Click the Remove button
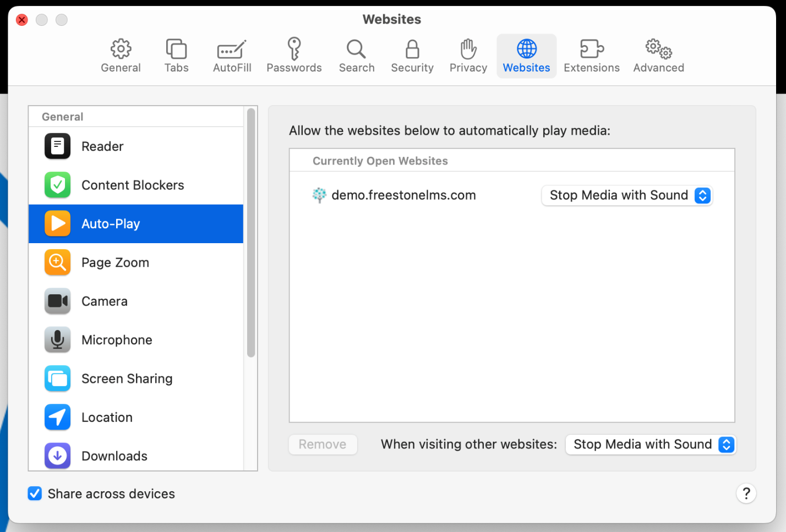This screenshot has height=532, width=786. coord(323,444)
